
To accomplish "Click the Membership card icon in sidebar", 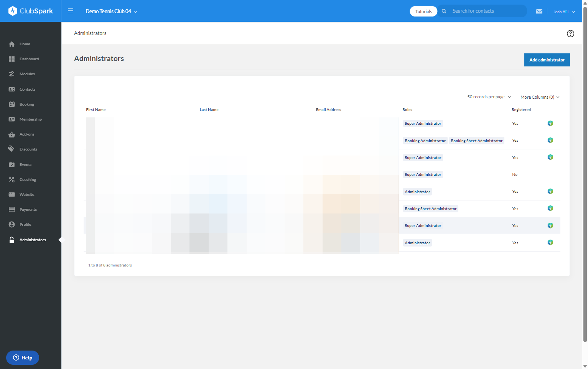I will pos(12,119).
